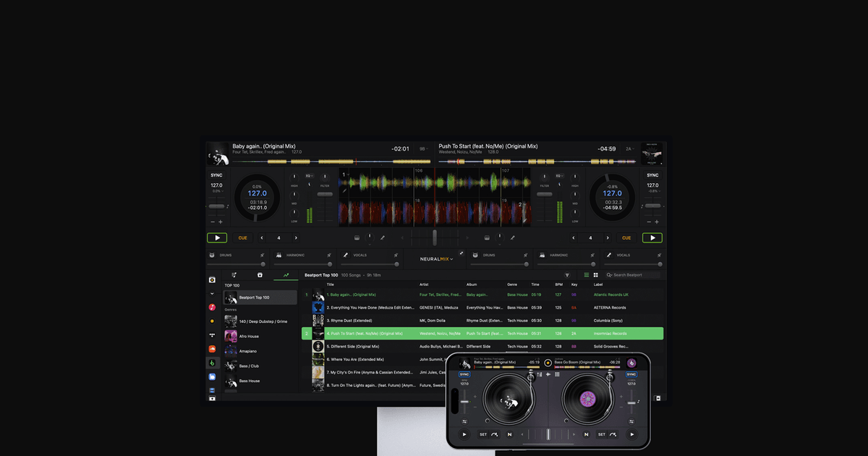Viewport: 868px width, 456px height.
Task: Open Beatport from the sidebar
Action: coord(212,363)
